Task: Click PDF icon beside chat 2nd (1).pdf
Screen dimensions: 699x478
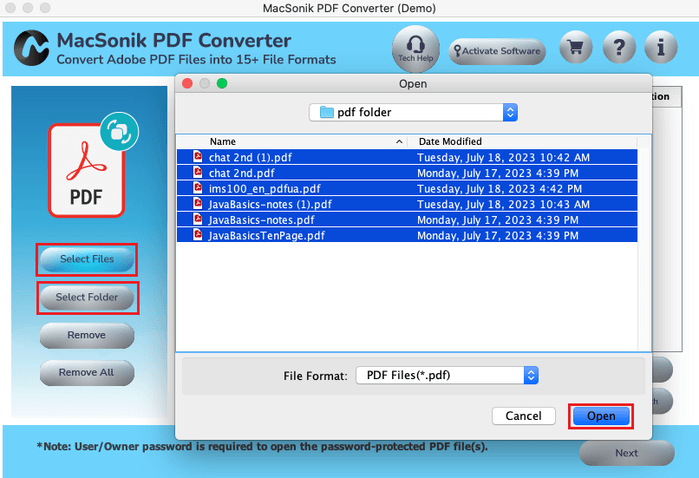Action: coord(197,157)
